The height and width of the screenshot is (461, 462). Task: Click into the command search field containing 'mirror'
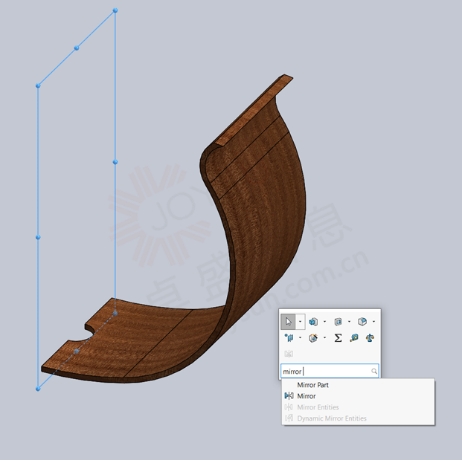329,371
